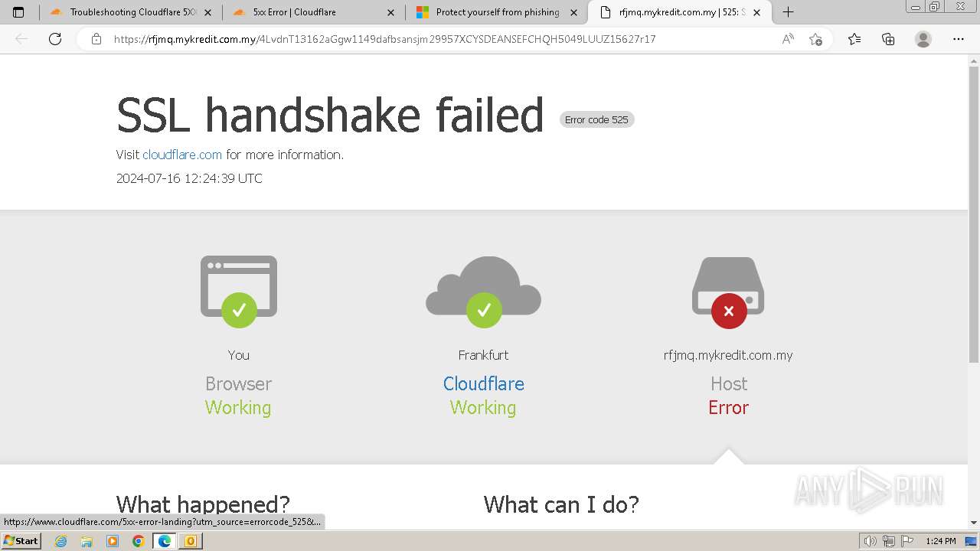This screenshot has height=551, width=980.
Task: Click the scrollbar down arrow
Action: pyautogui.click(x=974, y=523)
